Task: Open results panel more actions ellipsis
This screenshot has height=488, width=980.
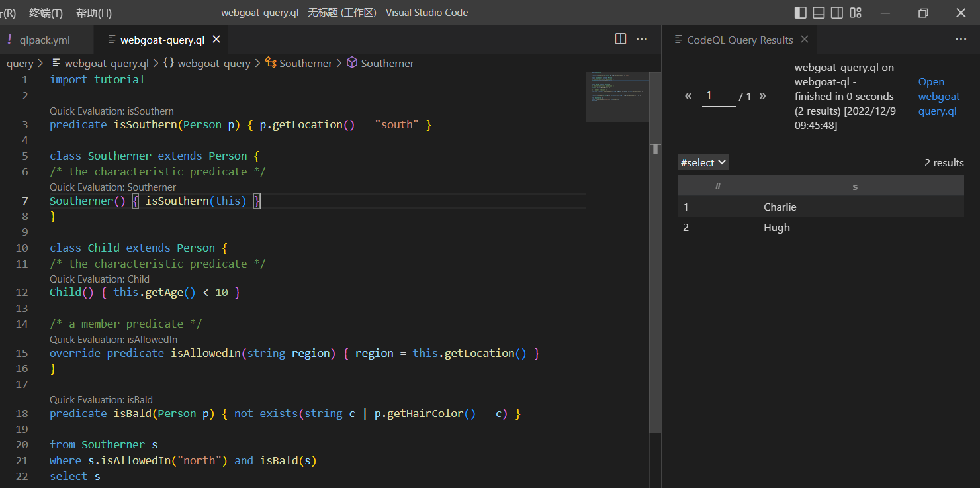Action: click(x=961, y=39)
